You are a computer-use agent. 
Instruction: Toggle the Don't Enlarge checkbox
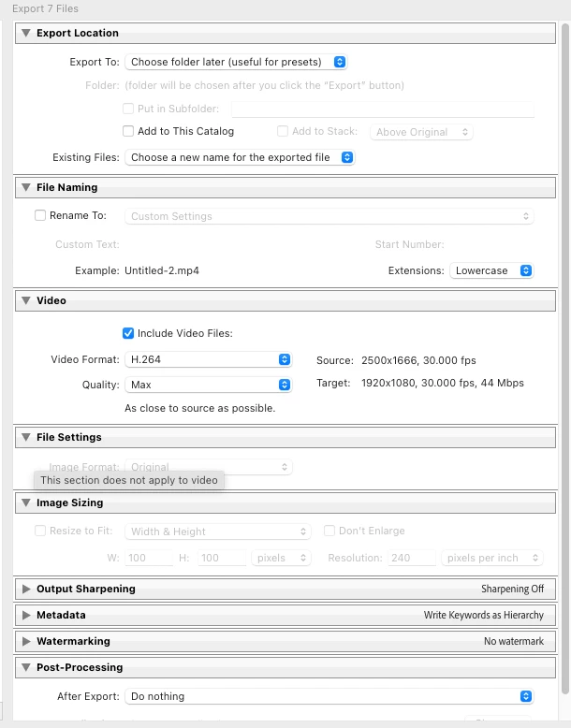tap(329, 531)
